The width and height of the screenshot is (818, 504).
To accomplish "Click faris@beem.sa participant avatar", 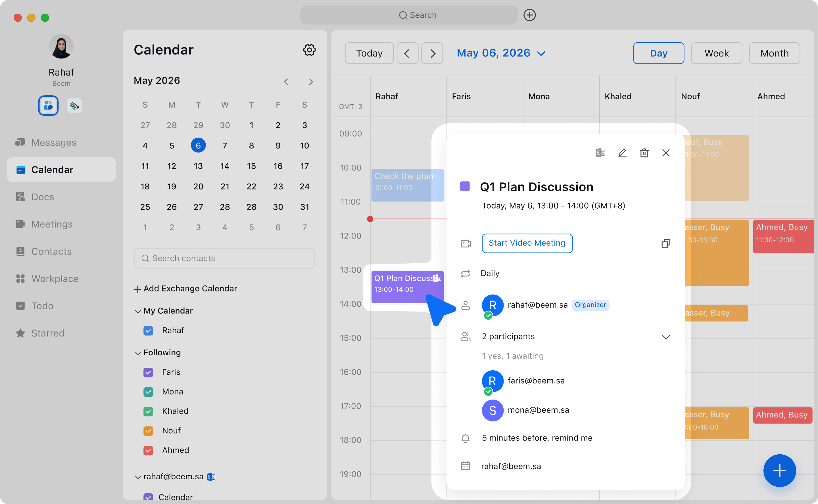I will 493,381.
